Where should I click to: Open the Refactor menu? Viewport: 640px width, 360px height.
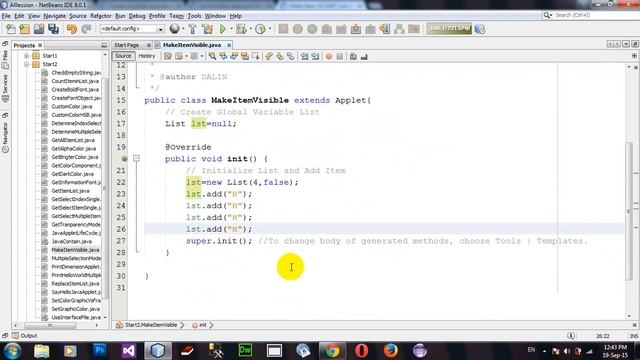click(x=100, y=16)
